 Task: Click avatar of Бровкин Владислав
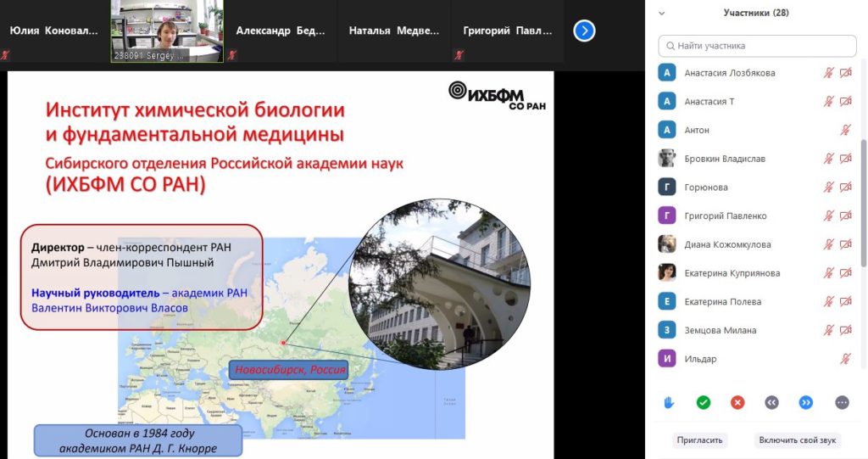click(x=666, y=159)
